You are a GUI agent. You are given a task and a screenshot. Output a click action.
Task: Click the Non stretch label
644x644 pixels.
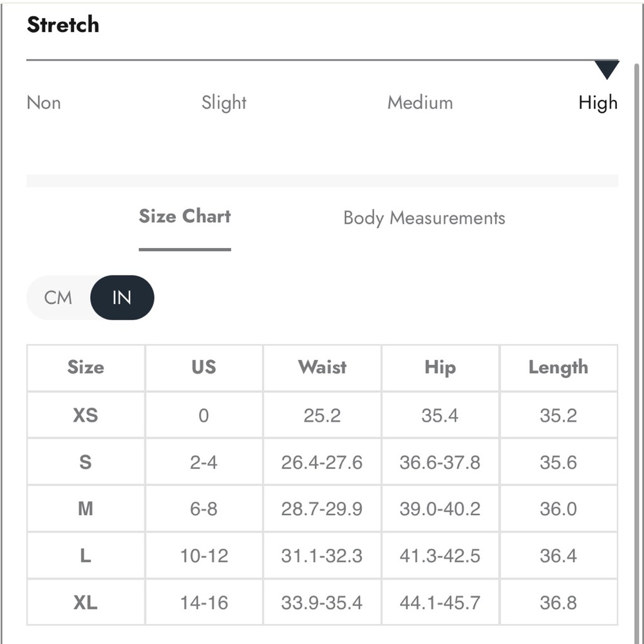(44, 102)
